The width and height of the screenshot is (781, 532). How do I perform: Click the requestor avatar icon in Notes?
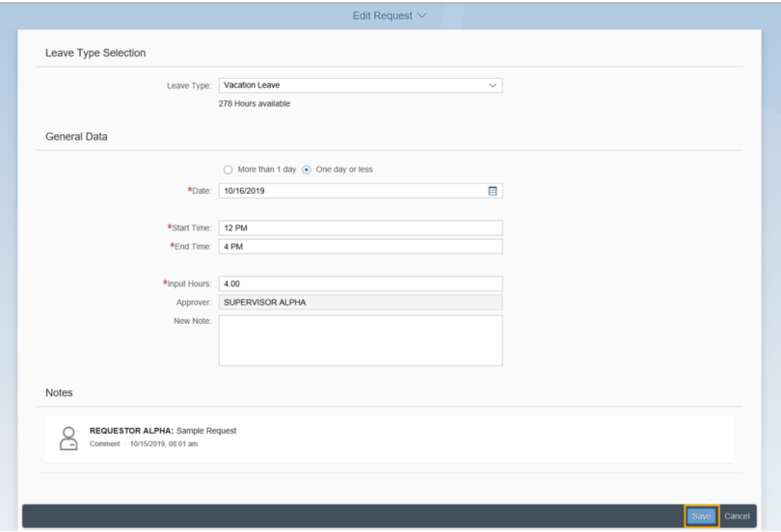pos(68,439)
